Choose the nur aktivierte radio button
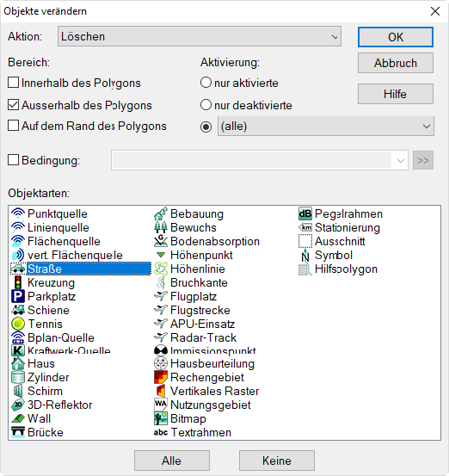The image size is (449, 476). click(x=206, y=83)
